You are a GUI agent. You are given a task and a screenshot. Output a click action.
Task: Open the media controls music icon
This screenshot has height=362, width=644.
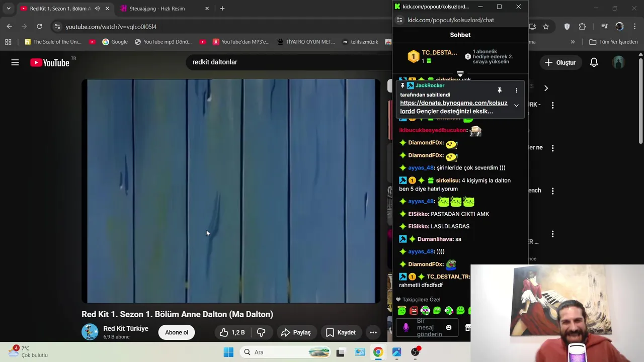605,26
